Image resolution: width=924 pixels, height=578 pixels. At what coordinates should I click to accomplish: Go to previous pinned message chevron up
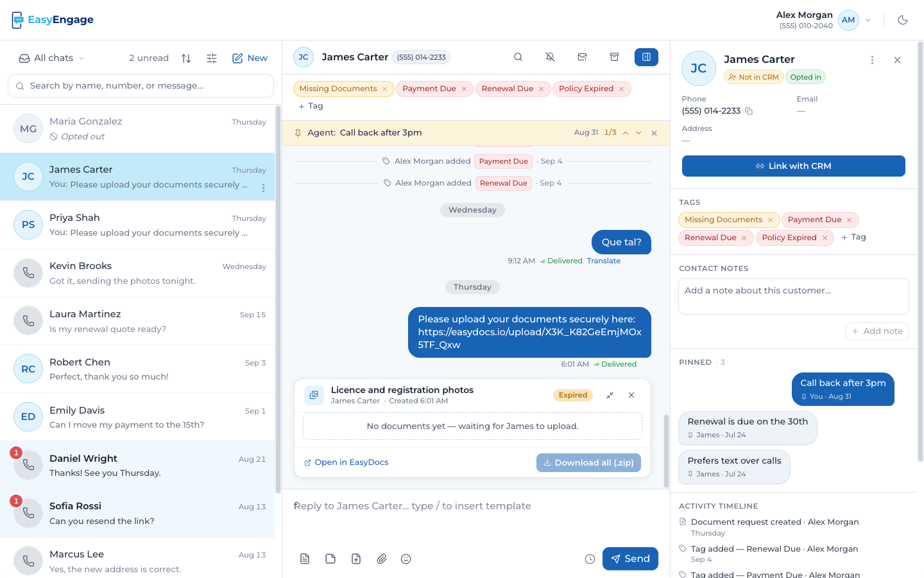click(626, 133)
